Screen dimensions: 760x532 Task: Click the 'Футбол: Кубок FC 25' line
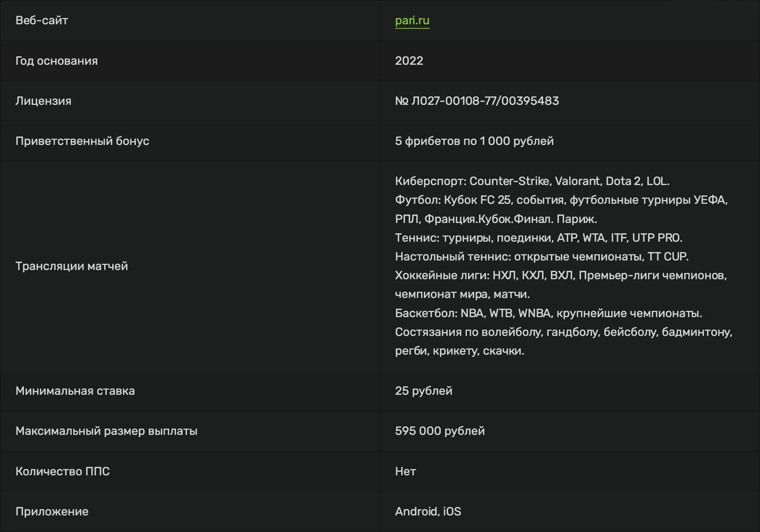(x=561, y=200)
